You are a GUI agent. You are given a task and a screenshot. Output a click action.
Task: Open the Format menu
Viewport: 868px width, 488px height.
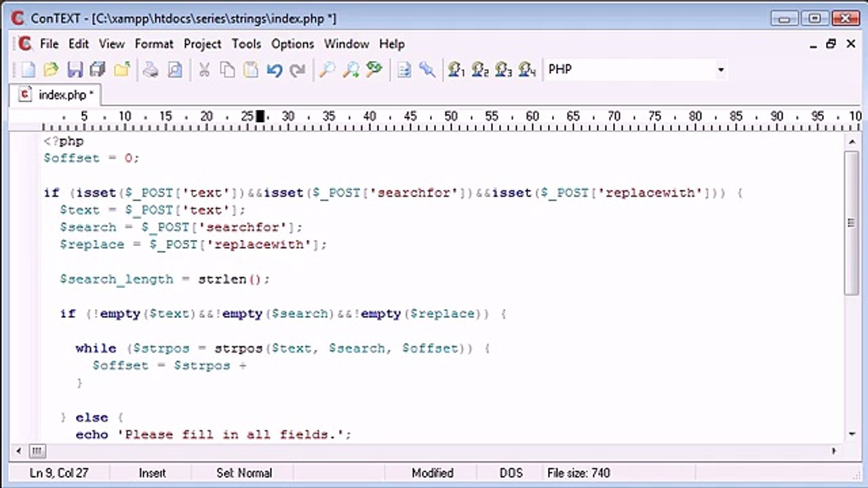pos(154,44)
